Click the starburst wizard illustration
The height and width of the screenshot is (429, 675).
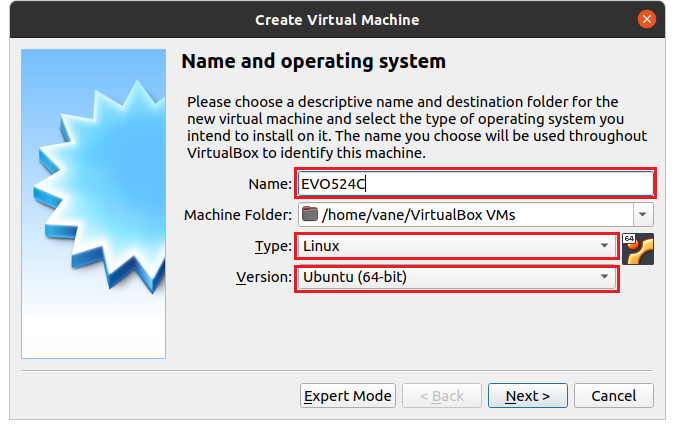click(93, 204)
